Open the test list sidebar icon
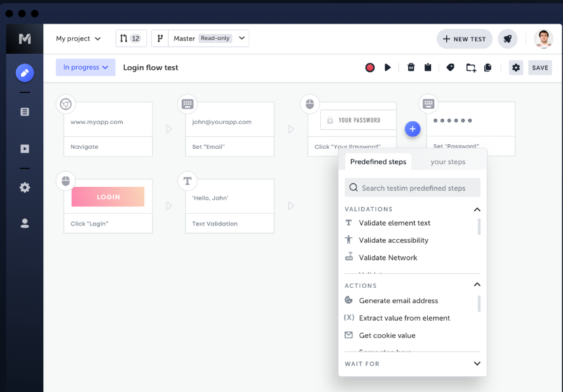 [24, 111]
